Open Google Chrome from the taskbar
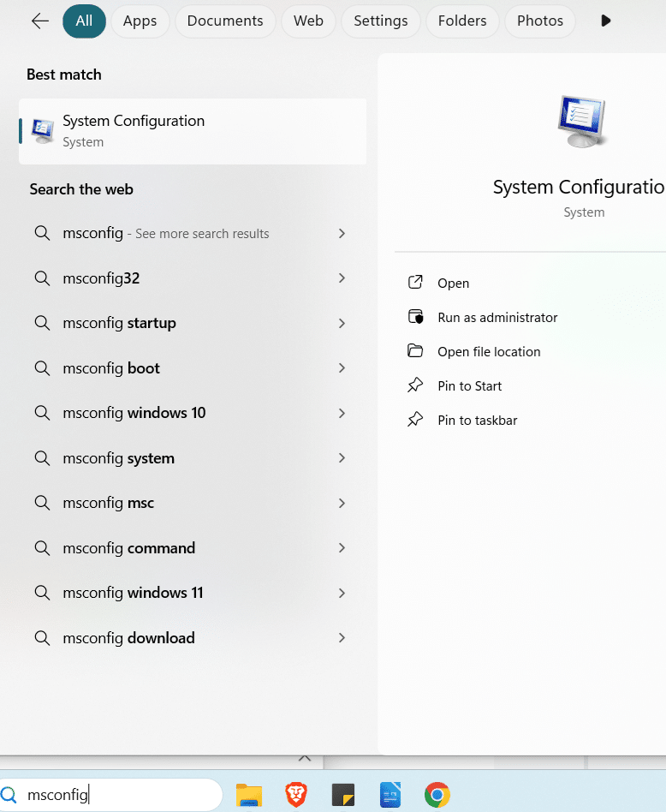 [437, 795]
